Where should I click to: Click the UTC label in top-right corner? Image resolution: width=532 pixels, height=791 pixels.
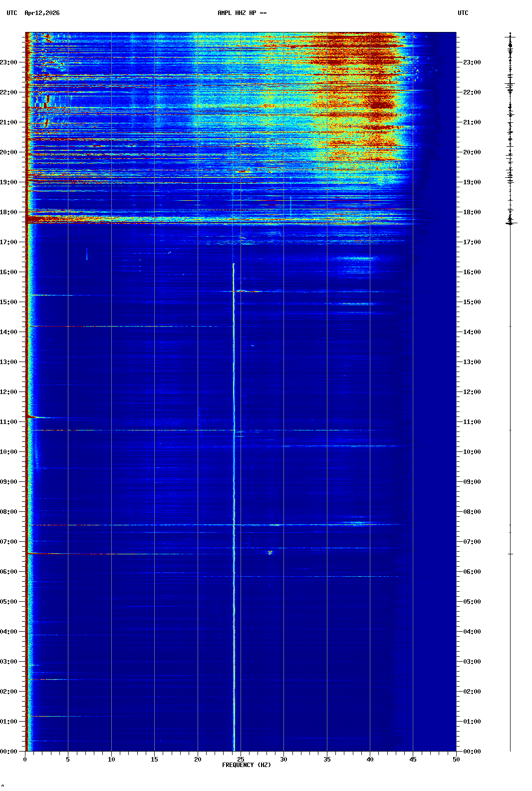point(463,13)
